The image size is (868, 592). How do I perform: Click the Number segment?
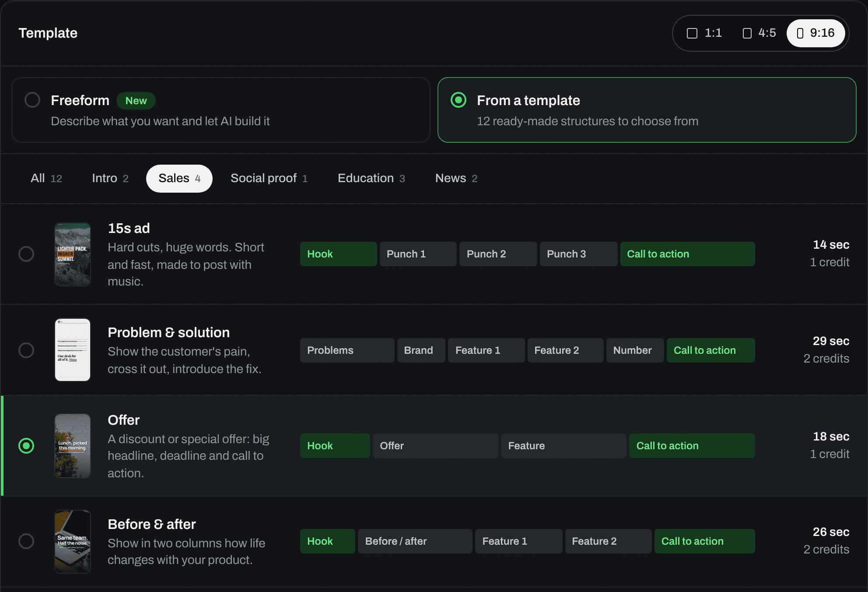(635, 350)
